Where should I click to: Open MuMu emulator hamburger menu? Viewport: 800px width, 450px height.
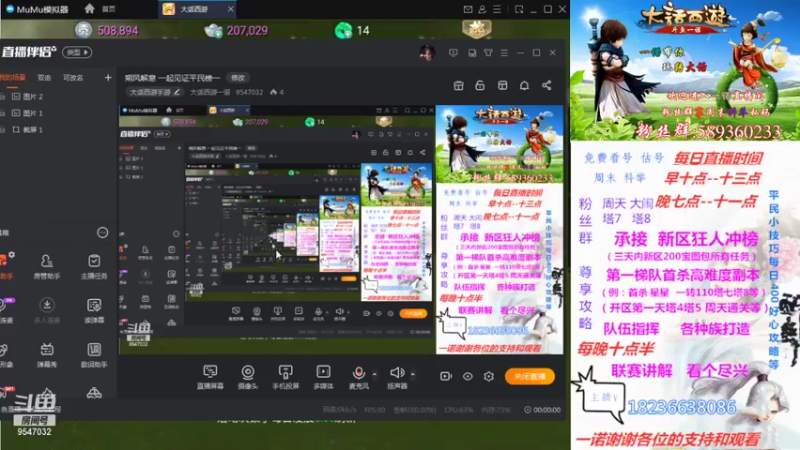497,9
